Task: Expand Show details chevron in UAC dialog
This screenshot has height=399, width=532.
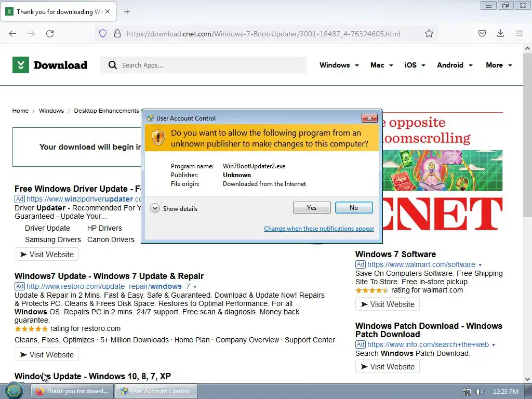Action: point(155,208)
